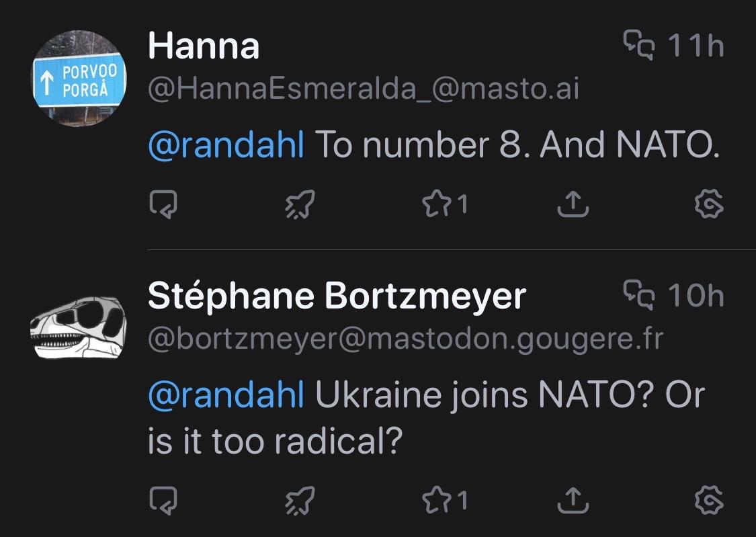Tap the @bortzmeyer@mastodon.gougere.fr handle
Image resolution: width=756 pixels, height=537 pixels.
tap(405, 340)
